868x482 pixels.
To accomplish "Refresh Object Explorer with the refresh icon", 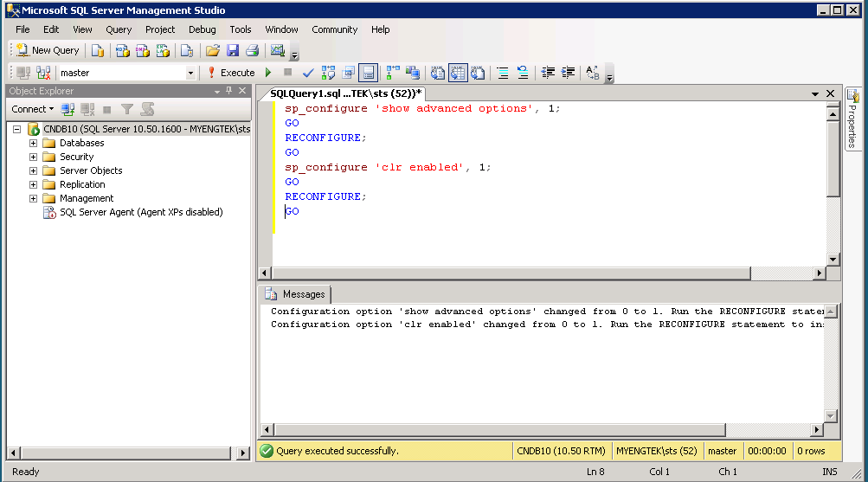I will (x=147, y=109).
